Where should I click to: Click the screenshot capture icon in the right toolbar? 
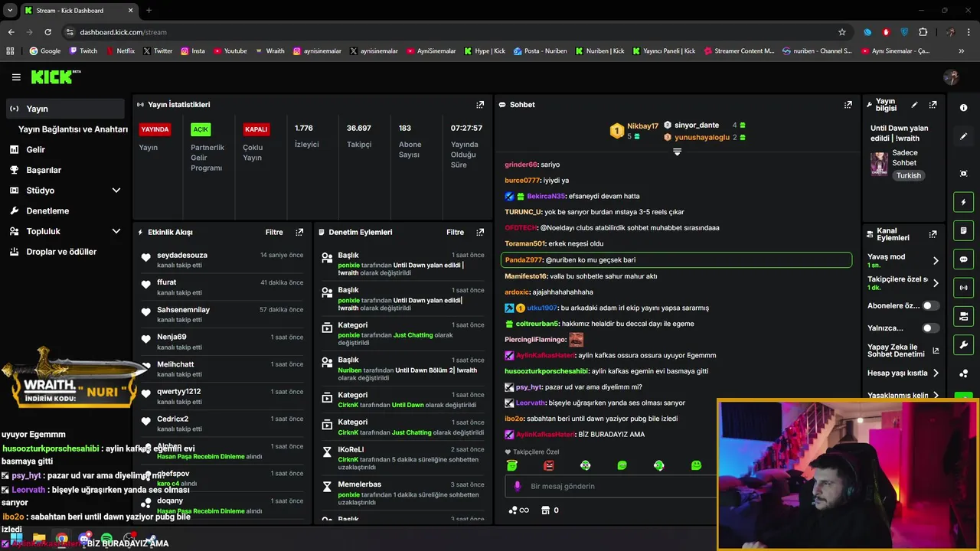(963, 174)
